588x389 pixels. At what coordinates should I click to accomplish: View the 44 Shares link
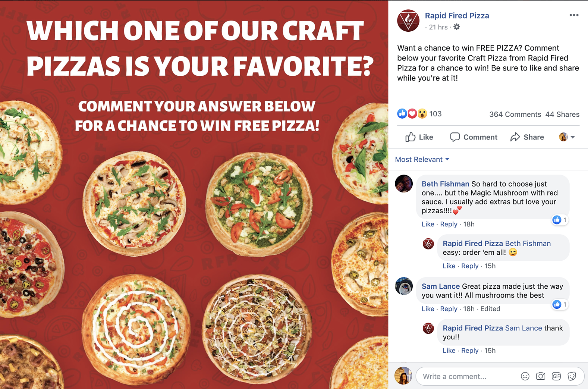coord(562,114)
